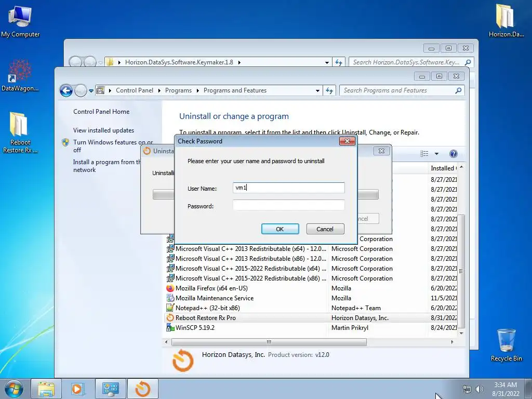The image size is (532, 399).
Task: Open the volume control tray icon
Action: (480, 389)
